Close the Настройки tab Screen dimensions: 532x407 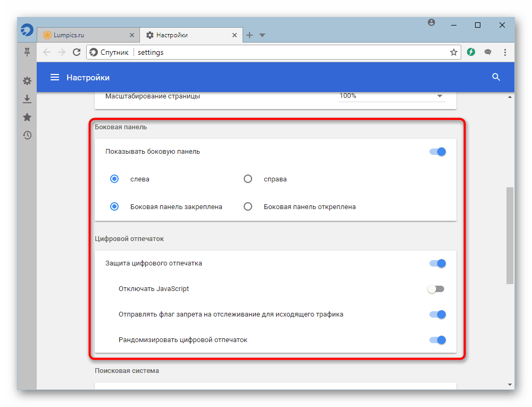[235, 35]
